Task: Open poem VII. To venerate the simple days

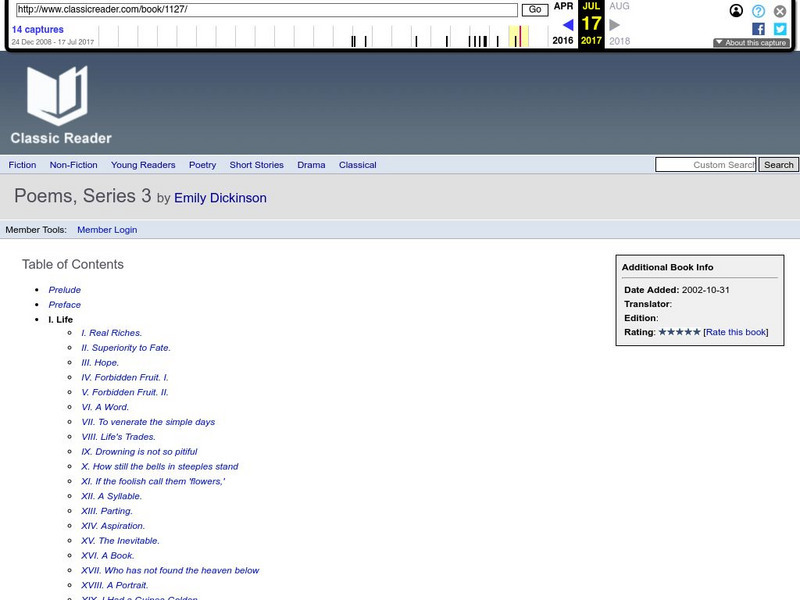Action: coord(148,421)
